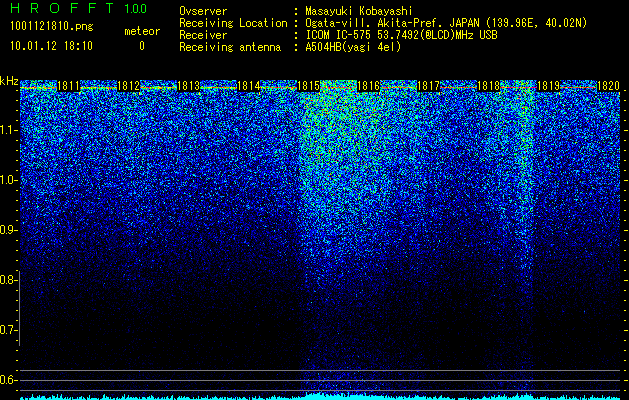Image resolution: width=629 pixels, height=400 pixels.
Task: Click the 1.0 frequency axis label
Action: click(x=9, y=180)
